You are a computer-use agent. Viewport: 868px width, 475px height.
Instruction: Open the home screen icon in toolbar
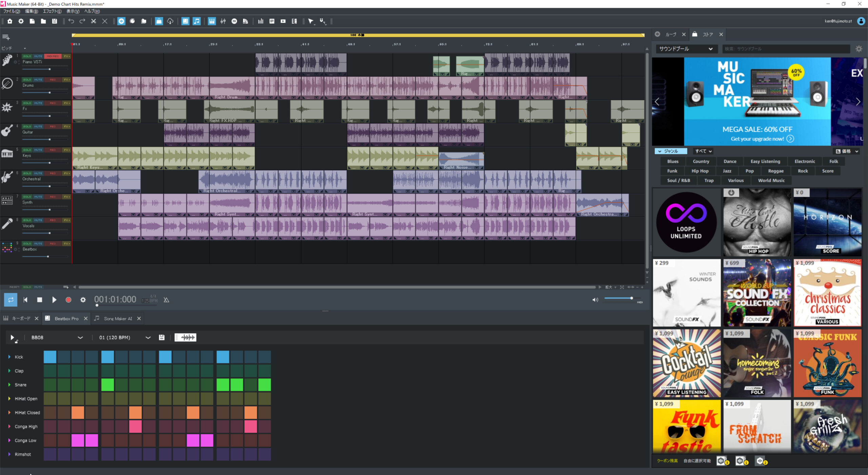pyautogui.click(x=10, y=21)
